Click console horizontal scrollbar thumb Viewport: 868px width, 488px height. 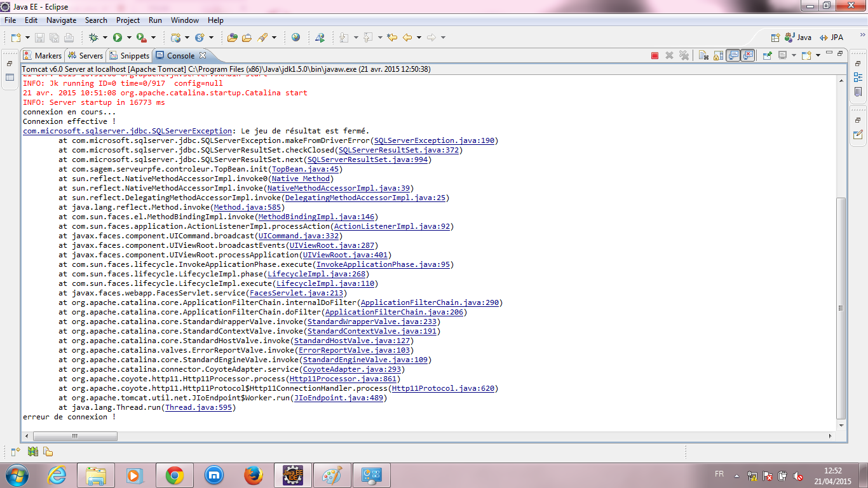click(x=75, y=436)
